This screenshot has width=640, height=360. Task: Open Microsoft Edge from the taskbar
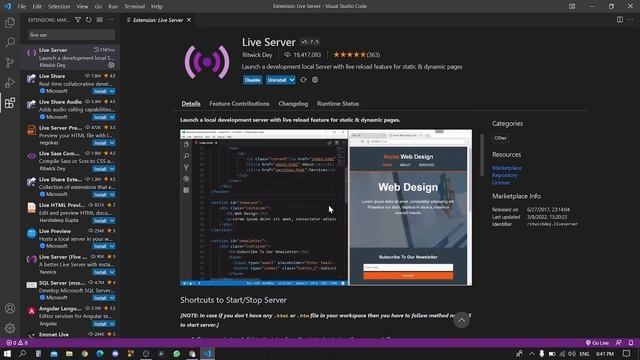(100, 353)
